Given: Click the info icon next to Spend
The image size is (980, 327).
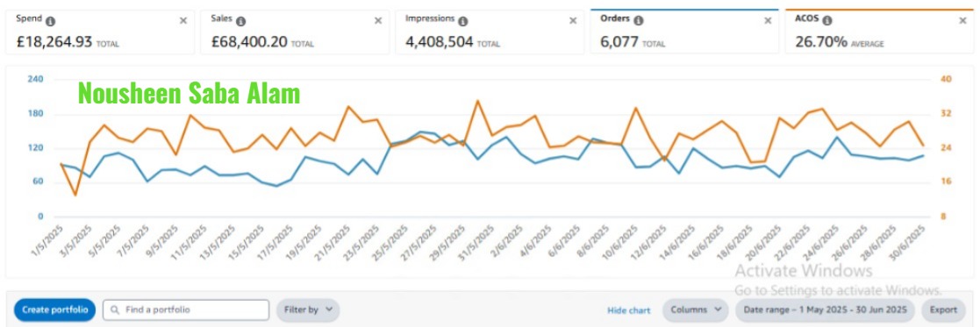Looking at the screenshot, I should (51, 20).
